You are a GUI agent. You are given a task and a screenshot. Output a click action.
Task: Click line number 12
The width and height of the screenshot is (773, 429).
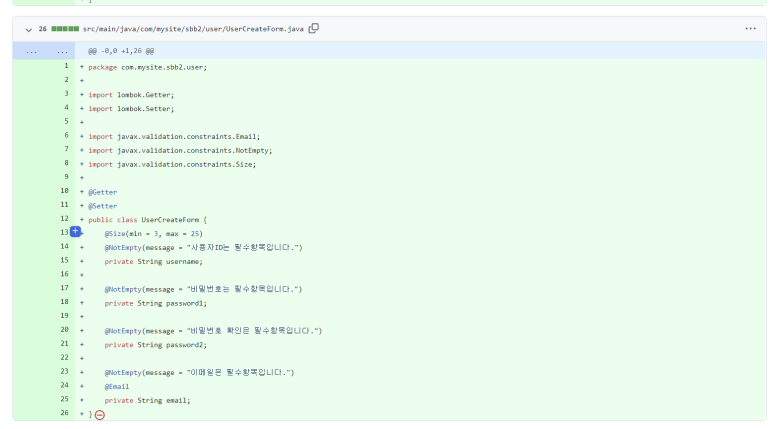click(65, 219)
